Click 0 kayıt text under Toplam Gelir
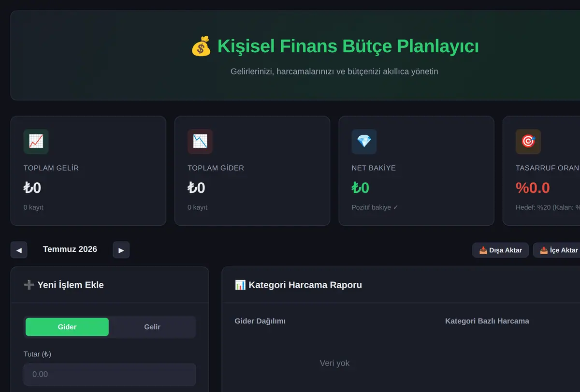The width and height of the screenshot is (580, 392). click(x=33, y=207)
